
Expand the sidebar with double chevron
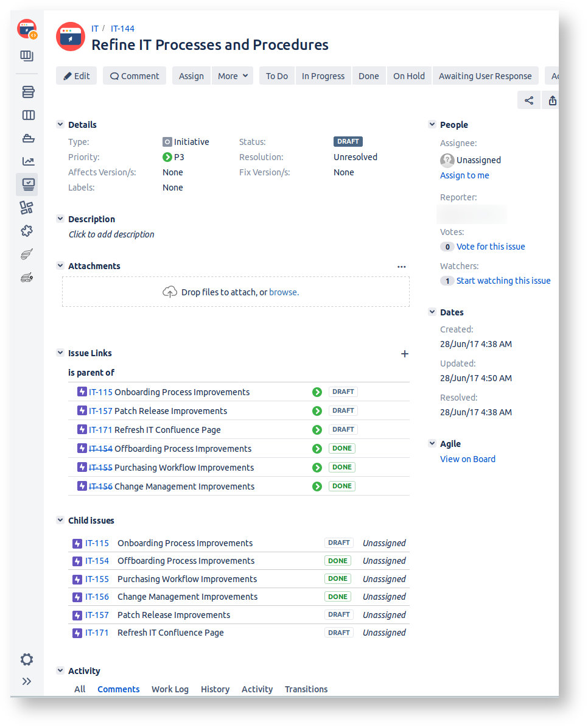click(x=27, y=681)
